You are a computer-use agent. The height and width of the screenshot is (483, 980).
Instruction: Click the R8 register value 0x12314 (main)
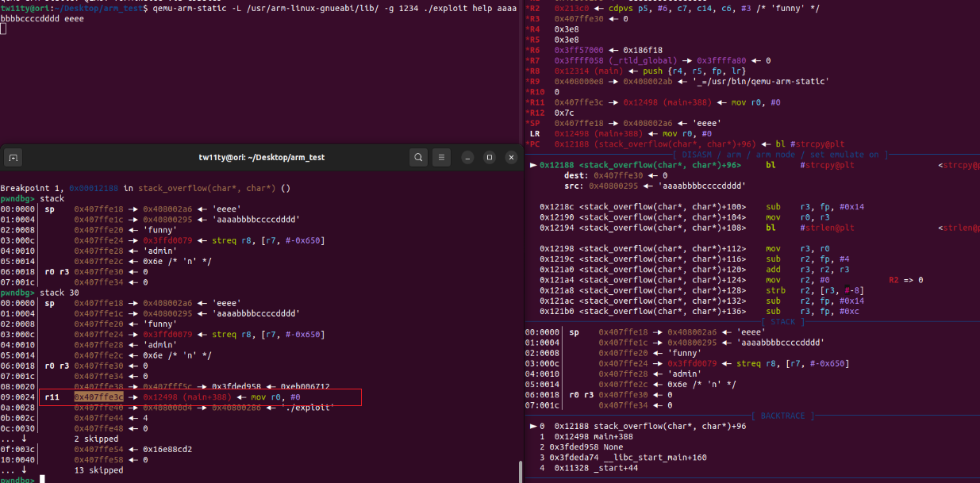point(588,71)
